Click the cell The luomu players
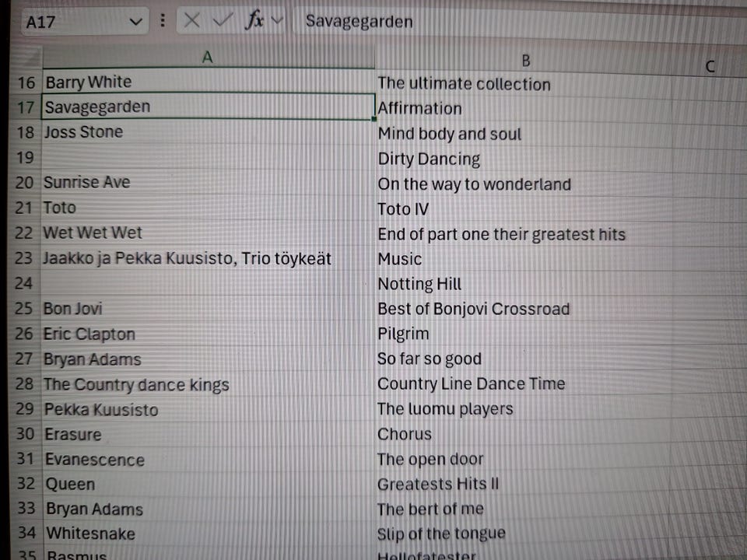Image resolution: width=747 pixels, height=560 pixels. click(x=524, y=409)
